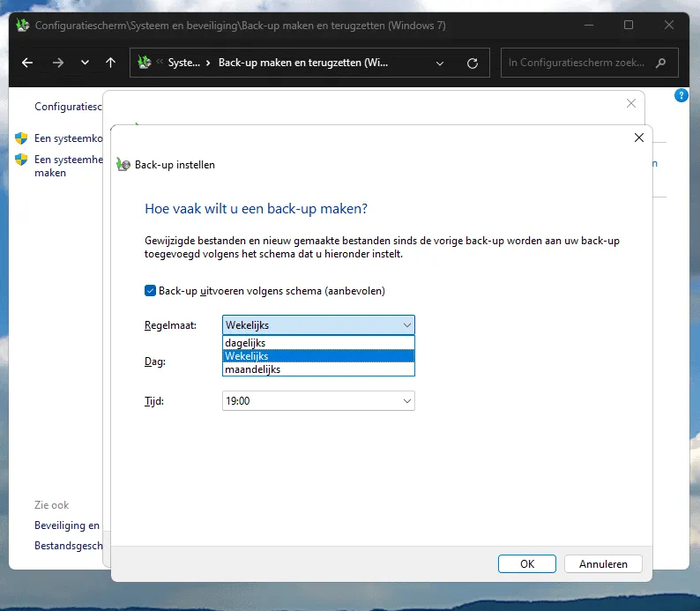Screen dimensions: 700x611
Task: Go up one folder level arrow
Action: tap(110, 63)
